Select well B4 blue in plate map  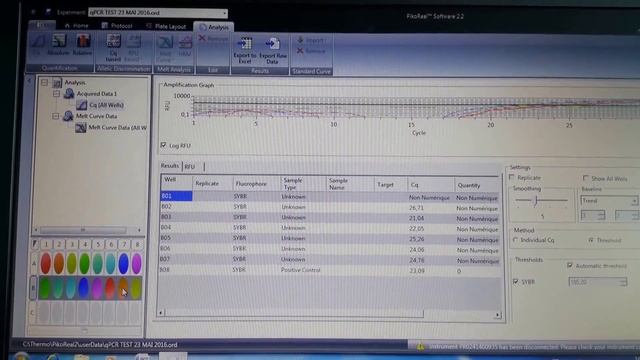click(84, 288)
